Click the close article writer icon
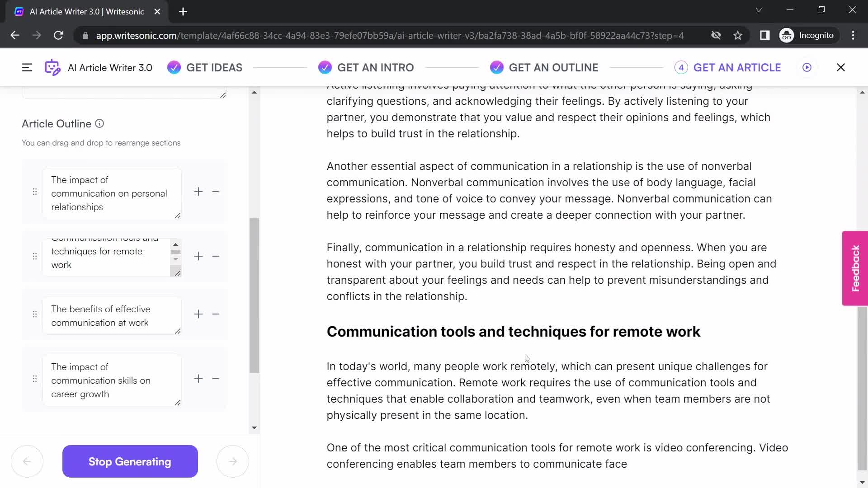Viewport: 868px width, 488px height. point(841,67)
